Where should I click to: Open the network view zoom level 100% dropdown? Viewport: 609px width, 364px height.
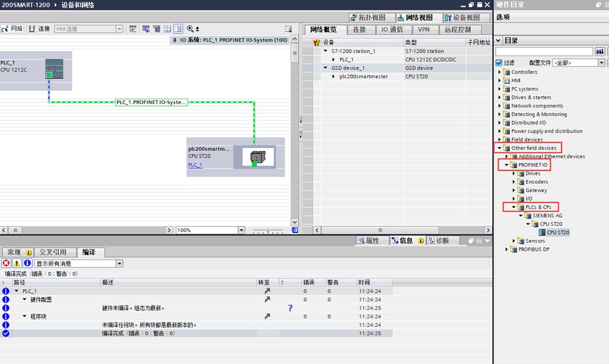coord(241,230)
